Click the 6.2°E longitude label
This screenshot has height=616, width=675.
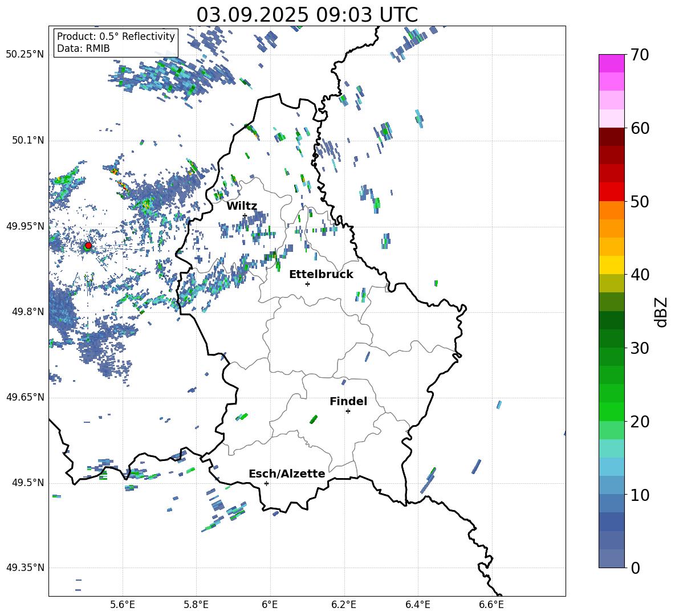click(x=344, y=605)
